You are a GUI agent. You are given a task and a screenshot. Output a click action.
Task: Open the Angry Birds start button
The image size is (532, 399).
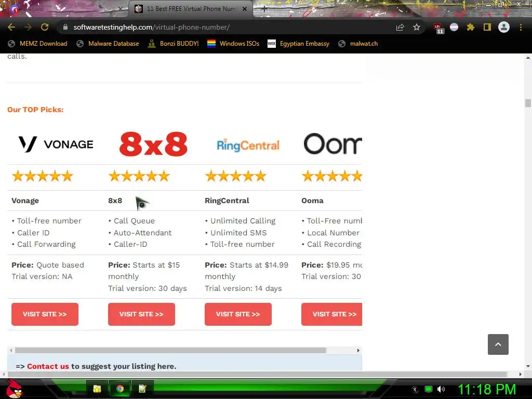tap(14, 389)
